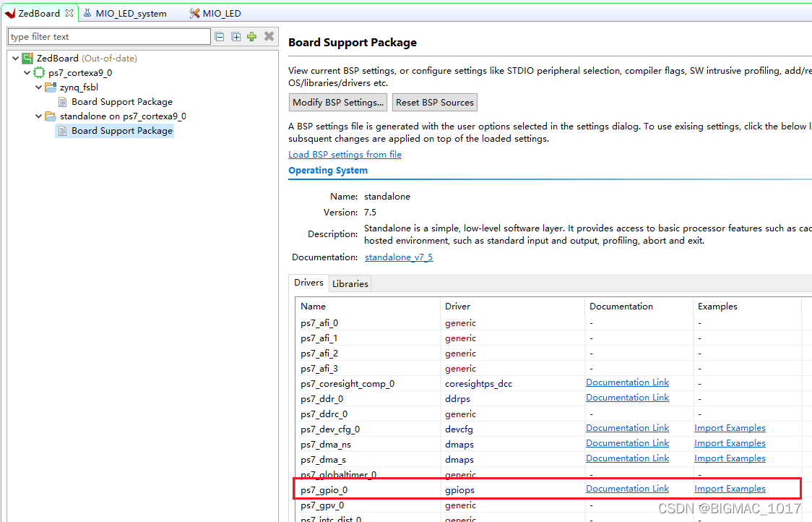The height and width of the screenshot is (522, 812).
Task: Click the expand all icon in platform tree toolbar
Action: coord(236,36)
